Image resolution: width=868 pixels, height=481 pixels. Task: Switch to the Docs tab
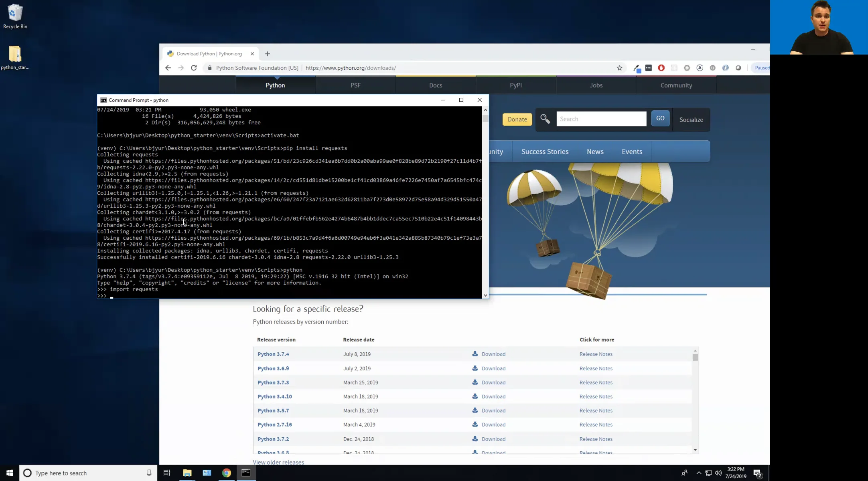(x=435, y=85)
